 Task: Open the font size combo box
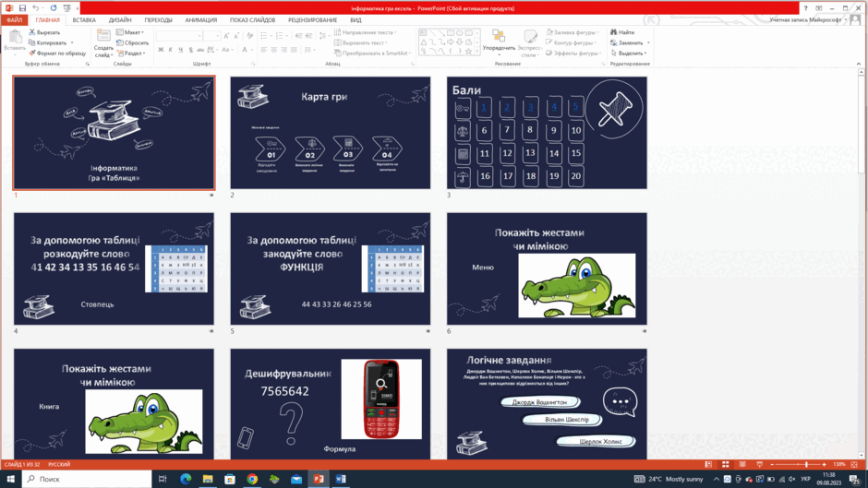pyautogui.click(x=211, y=35)
